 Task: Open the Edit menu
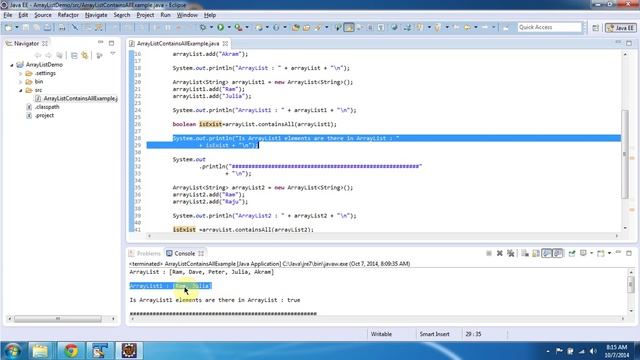[x=23, y=15]
